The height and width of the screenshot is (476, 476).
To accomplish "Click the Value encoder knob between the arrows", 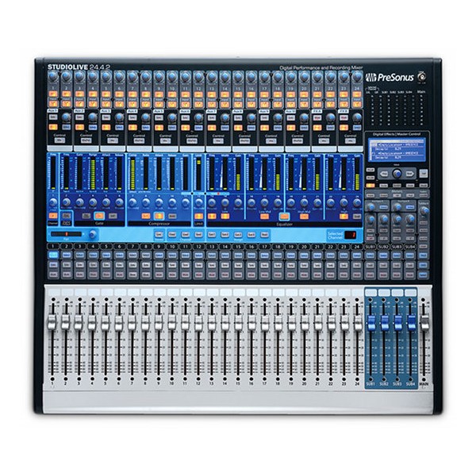I will (396, 172).
